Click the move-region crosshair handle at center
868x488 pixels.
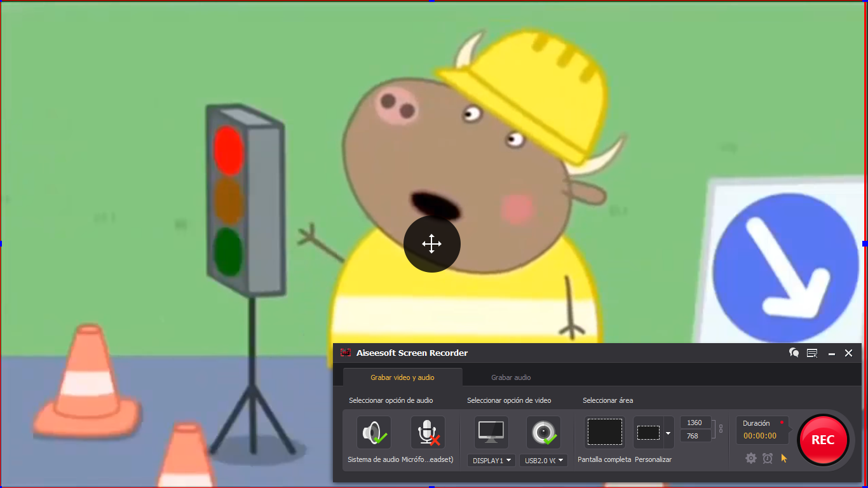[x=432, y=244]
